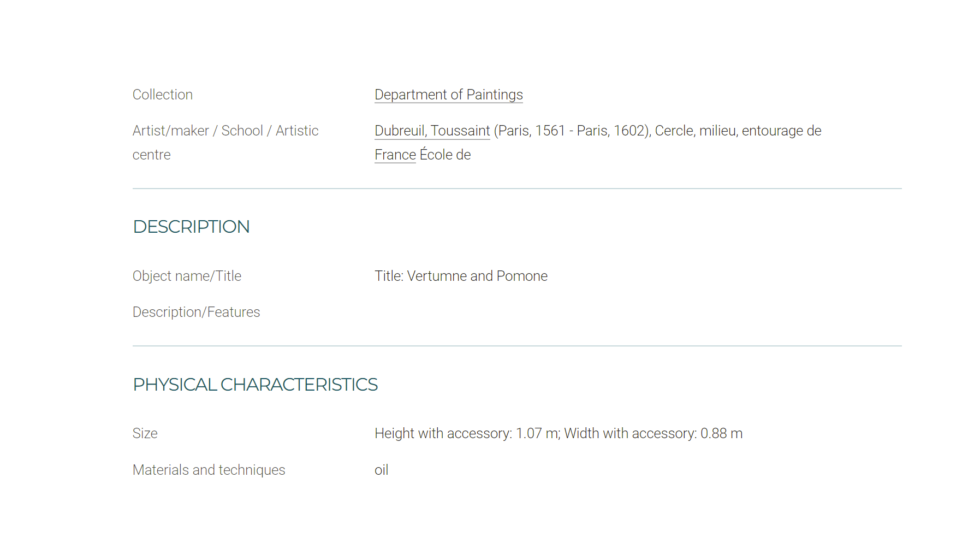Click the 1.07 m height value
This screenshot has width=980, height=560.
tap(537, 433)
